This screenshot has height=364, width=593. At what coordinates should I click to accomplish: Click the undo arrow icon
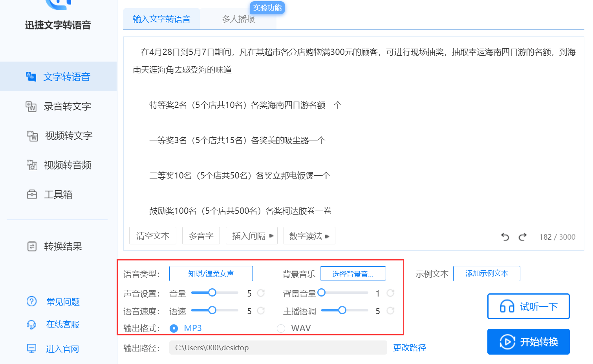505,237
